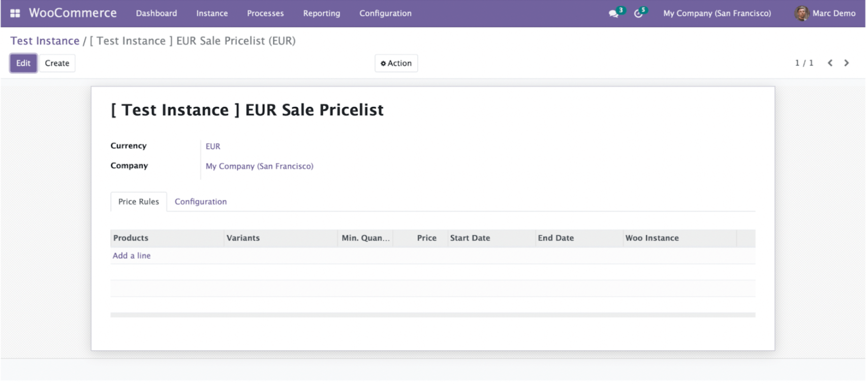This screenshot has height=384, width=868.
Task: Click Add a line link
Action: (132, 256)
